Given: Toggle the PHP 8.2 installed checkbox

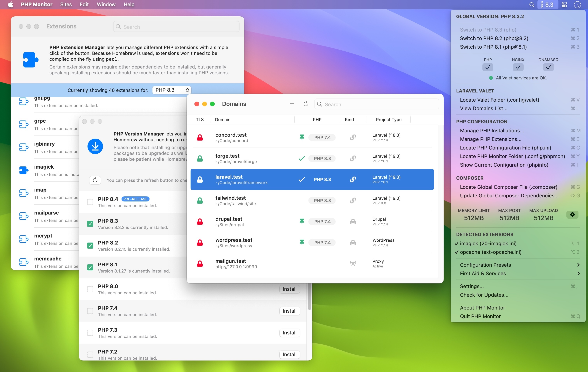Looking at the screenshot, I should [89, 244].
